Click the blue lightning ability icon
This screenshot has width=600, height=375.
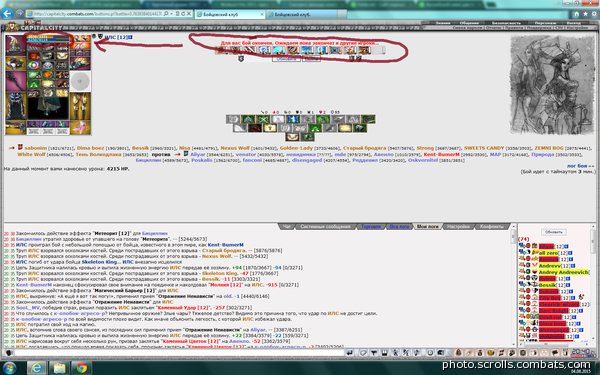coord(293,119)
